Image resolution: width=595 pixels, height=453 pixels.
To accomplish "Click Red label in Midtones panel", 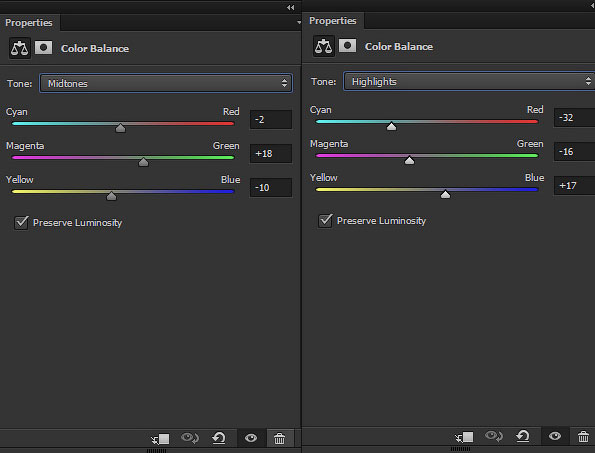I will coord(231,112).
